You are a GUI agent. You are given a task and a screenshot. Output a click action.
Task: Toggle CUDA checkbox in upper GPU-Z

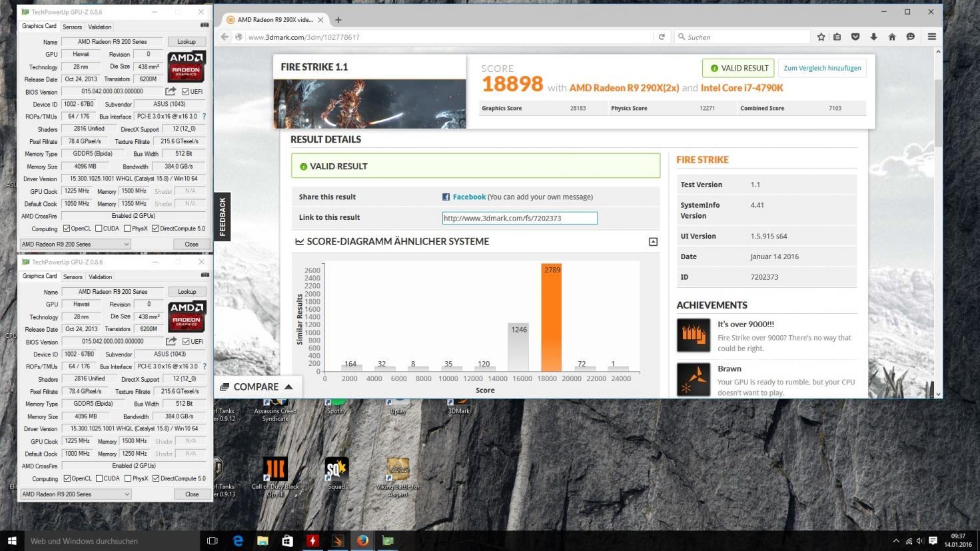(x=99, y=229)
